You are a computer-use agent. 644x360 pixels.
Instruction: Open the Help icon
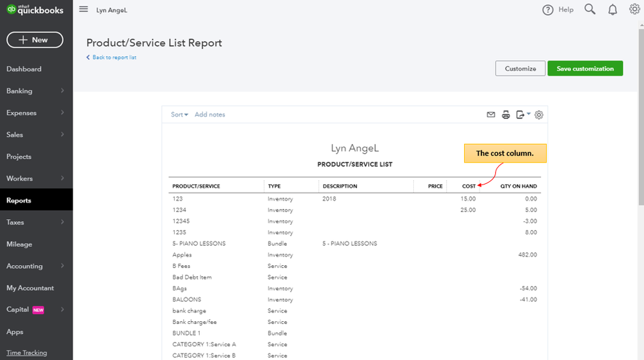point(547,10)
